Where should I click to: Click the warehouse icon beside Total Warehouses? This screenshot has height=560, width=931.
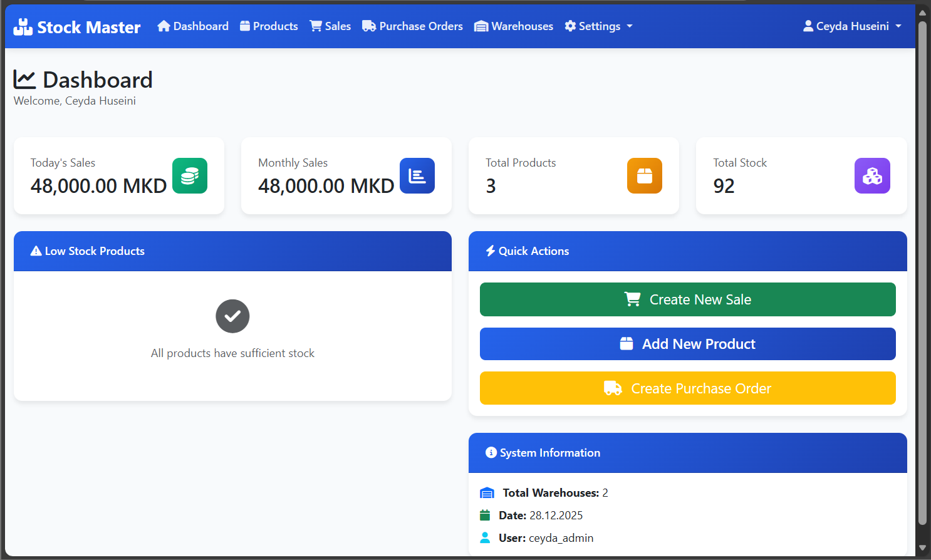point(487,493)
